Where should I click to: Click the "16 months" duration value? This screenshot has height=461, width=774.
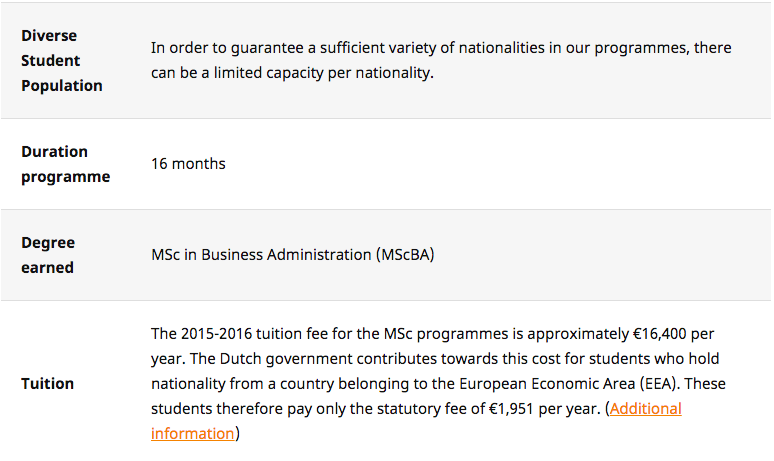pos(188,163)
